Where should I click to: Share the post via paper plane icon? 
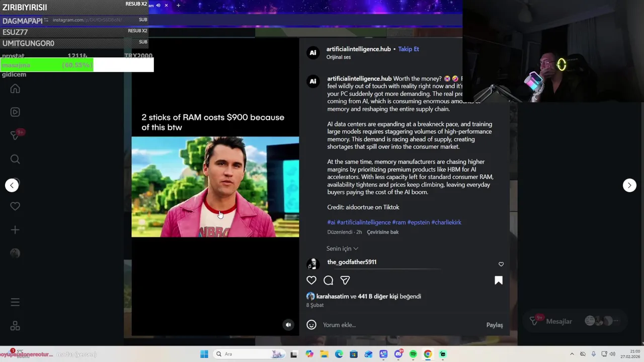coord(345,280)
